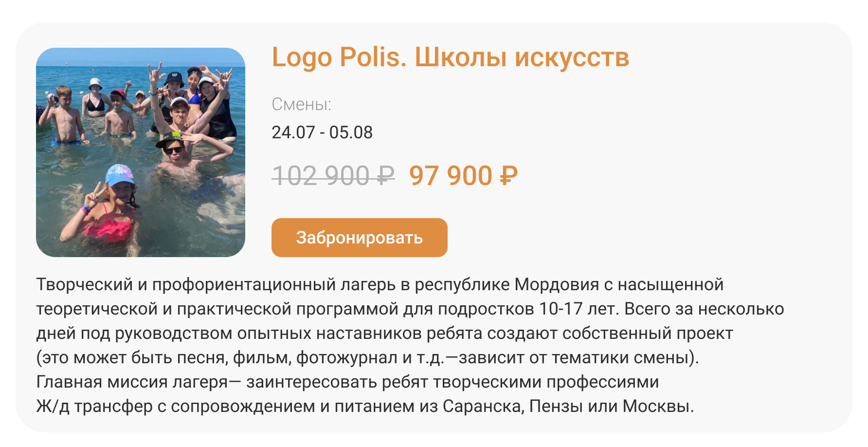This screenshot has width=868, height=447.
Task: Click the words Школы искусств in heading
Action: 522,57
